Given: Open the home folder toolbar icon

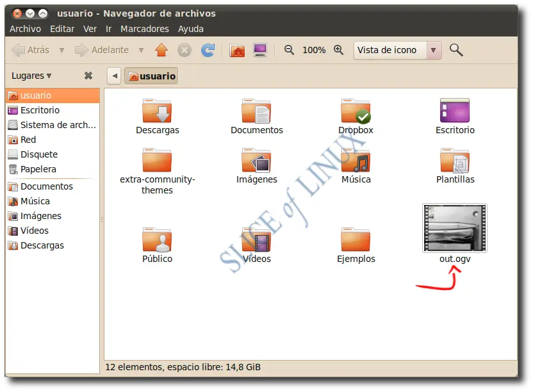Looking at the screenshot, I should [237, 51].
